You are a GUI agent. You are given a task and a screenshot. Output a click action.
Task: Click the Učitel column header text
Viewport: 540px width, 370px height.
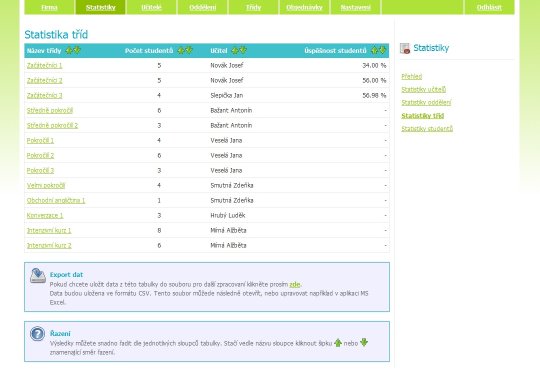coord(219,51)
